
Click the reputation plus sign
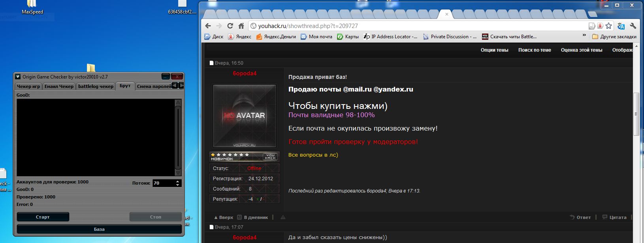pos(258,199)
